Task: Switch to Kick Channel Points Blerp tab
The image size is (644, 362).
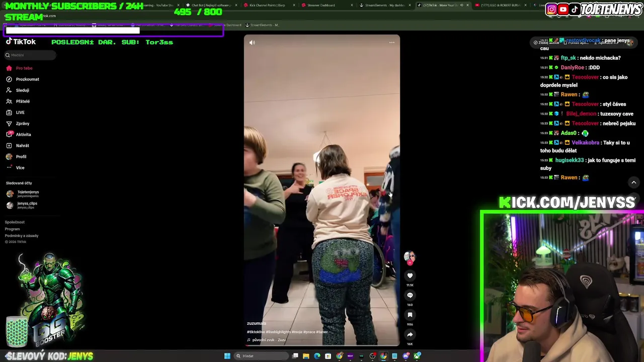Action: click(269, 5)
